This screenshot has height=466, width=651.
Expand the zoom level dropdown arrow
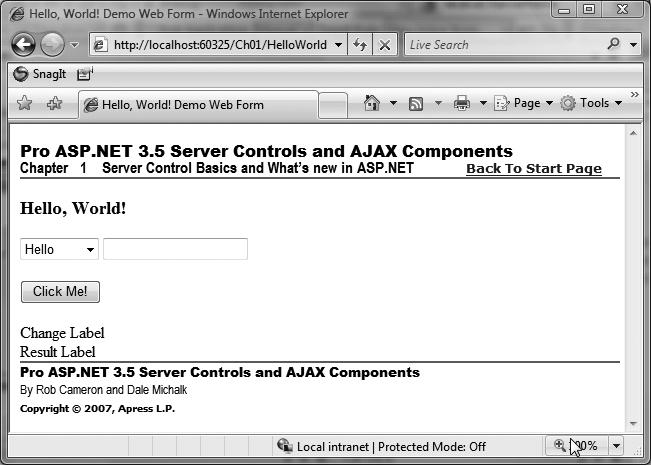[x=616, y=446]
